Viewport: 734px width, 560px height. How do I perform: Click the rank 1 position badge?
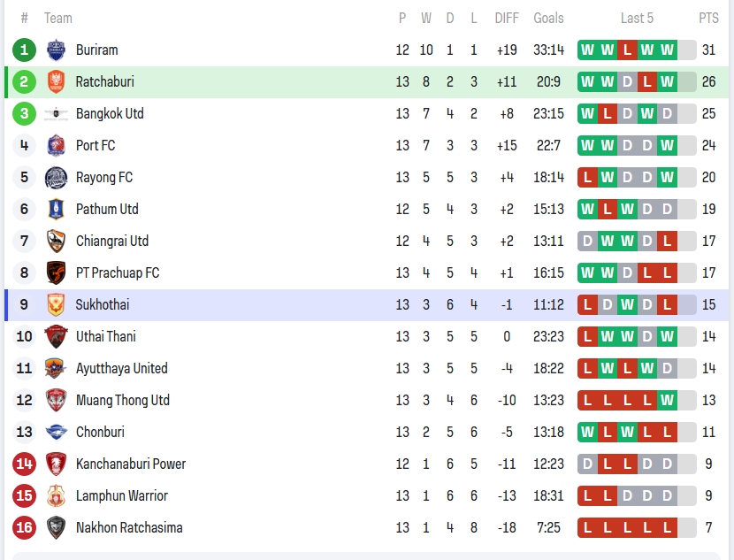click(24, 50)
